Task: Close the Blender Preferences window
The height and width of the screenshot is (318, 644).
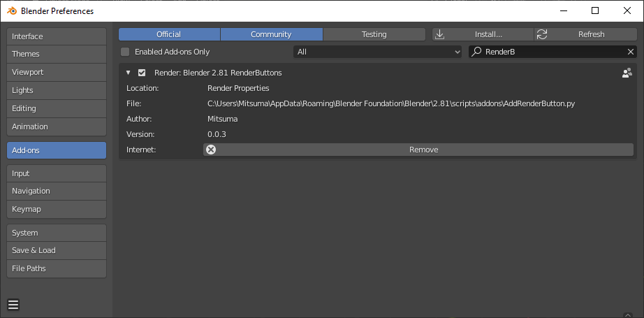Action: click(x=627, y=10)
